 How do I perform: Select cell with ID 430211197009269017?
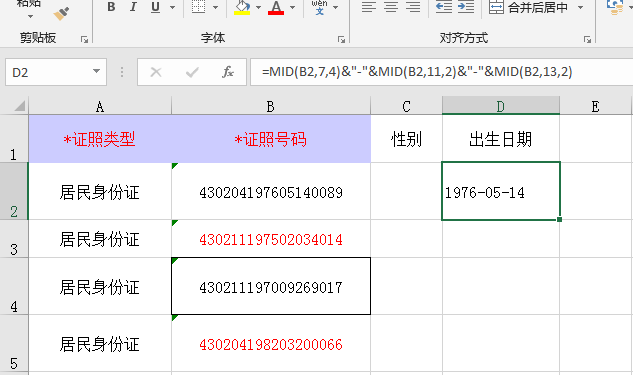pyautogui.click(x=271, y=286)
